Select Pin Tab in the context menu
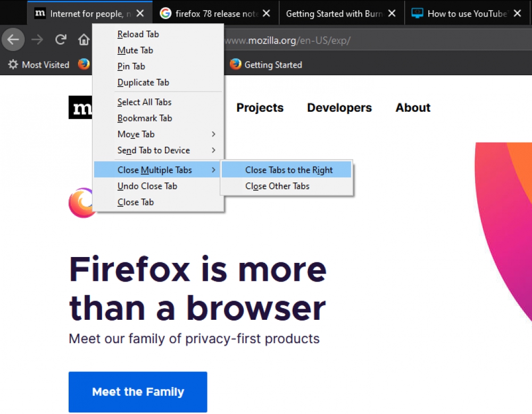Viewport: 532px width, 414px height. (x=158, y=66)
